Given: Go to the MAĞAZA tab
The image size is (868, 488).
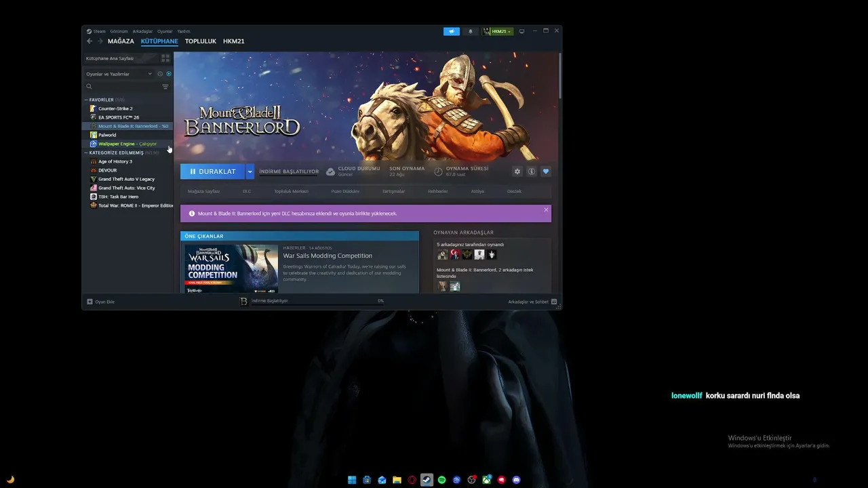Looking at the screenshot, I should [x=121, y=41].
